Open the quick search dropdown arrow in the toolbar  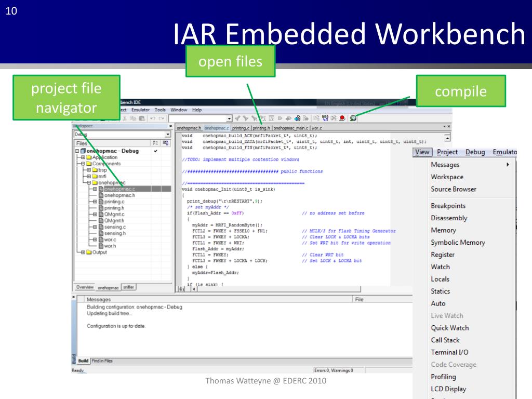pyautogui.click(x=229, y=118)
